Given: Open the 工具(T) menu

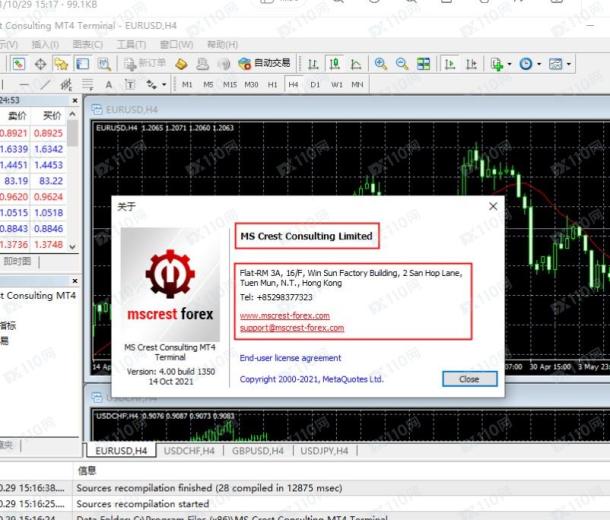Looking at the screenshot, I should click(131, 44).
